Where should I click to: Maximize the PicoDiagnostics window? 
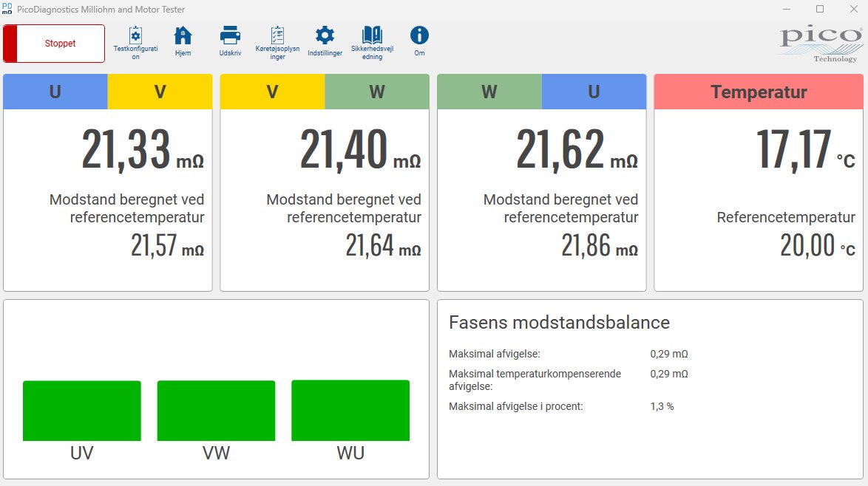pos(820,9)
